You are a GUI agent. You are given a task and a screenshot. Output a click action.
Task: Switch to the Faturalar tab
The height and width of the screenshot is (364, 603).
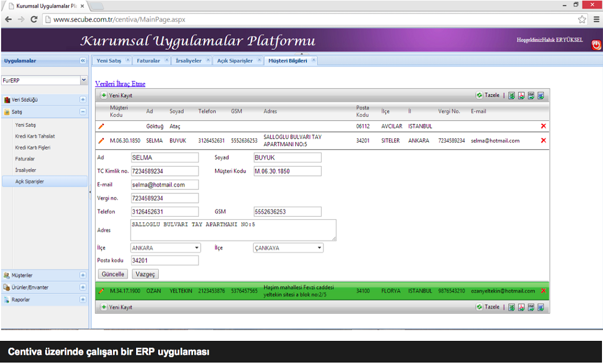(148, 61)
